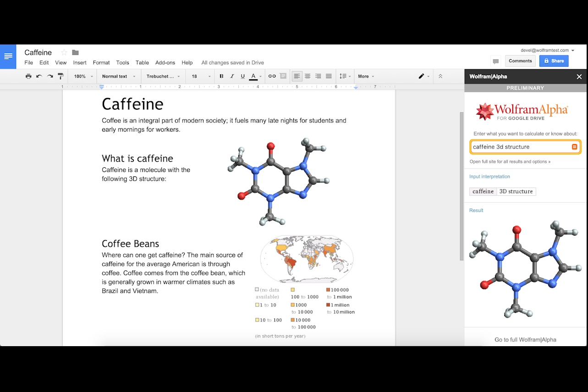Click the caffeine molecule result image in sidebar
The height and width of the screenshot is (392, 588).
click(526, 269)
